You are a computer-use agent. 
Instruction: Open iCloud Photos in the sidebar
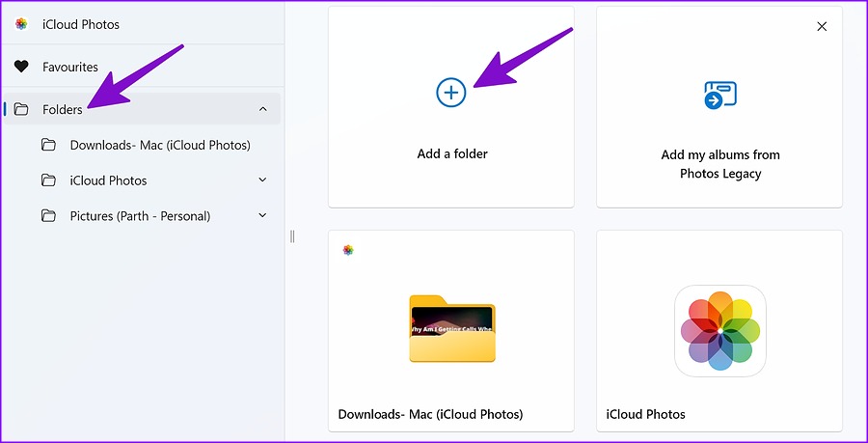pyautogui.click(x=81, y=24)
